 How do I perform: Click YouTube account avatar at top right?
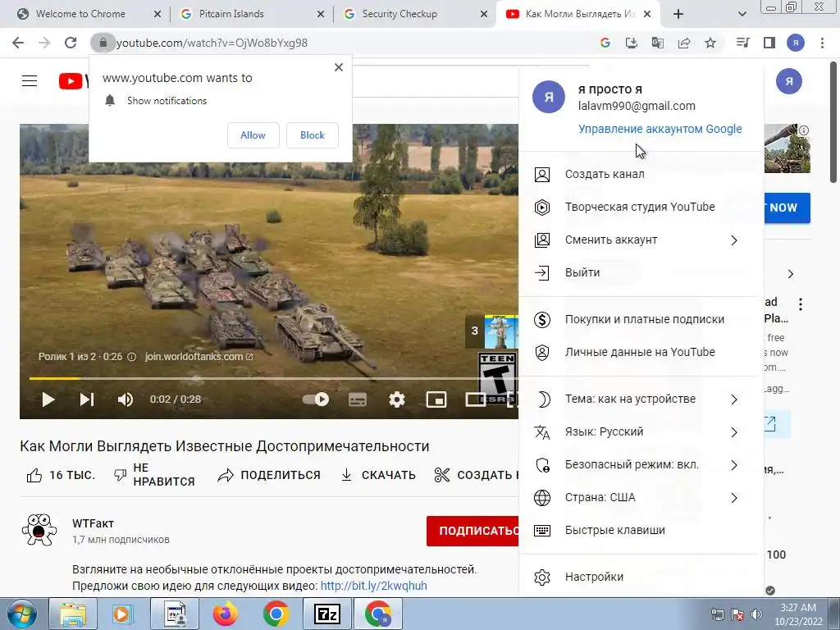pos(788,81)
